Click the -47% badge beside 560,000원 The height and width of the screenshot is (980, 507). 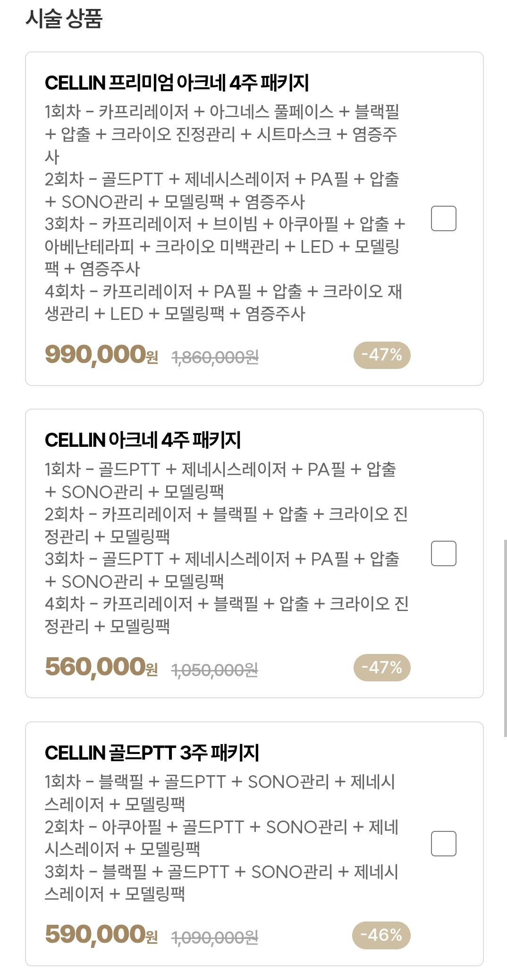[381, 668]
